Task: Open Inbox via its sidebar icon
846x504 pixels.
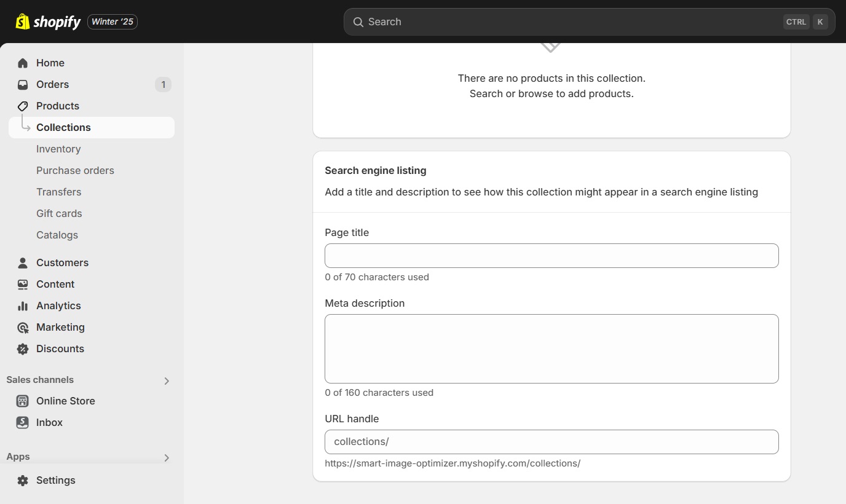Action: point(22,422)
